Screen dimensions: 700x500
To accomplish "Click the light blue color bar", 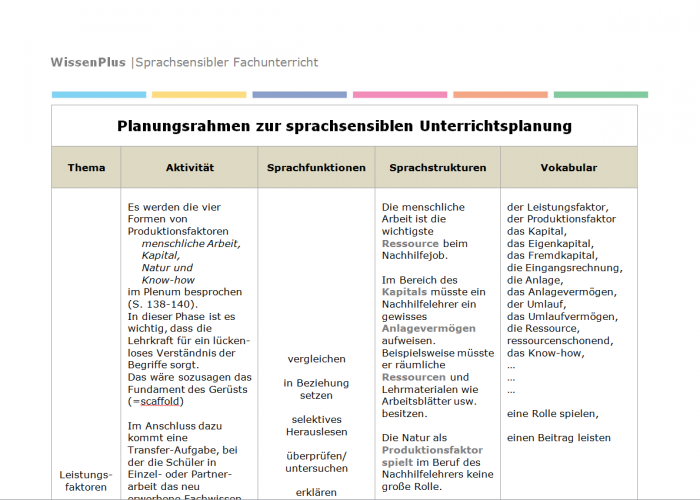I will coord(98,95).
